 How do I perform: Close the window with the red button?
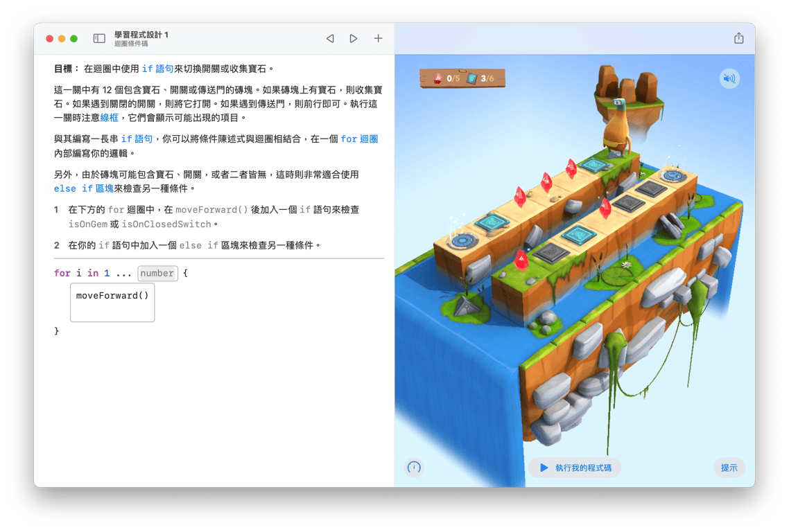[49, 39]
